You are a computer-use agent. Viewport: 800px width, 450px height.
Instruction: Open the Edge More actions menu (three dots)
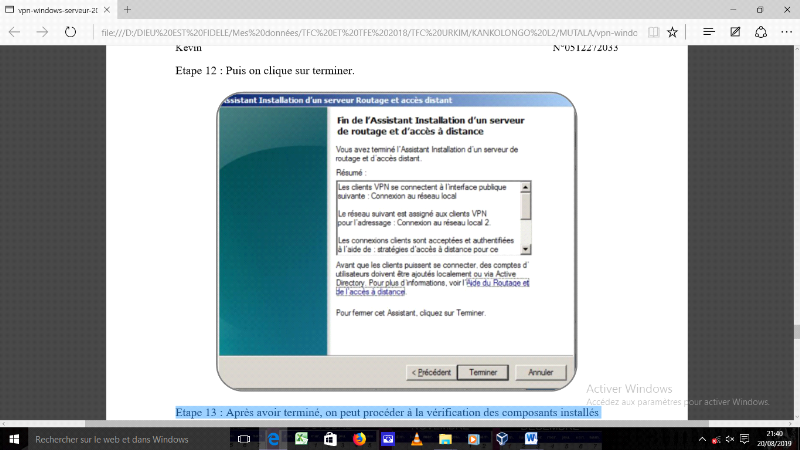click(787, 32)
